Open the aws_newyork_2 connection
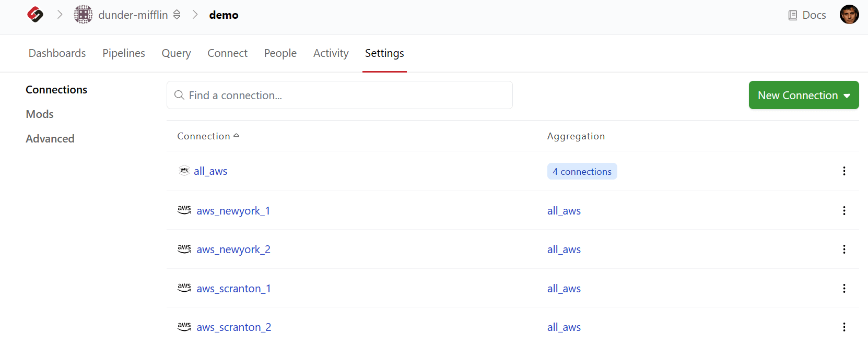This screenshot has height=357, width=868. 233,249
